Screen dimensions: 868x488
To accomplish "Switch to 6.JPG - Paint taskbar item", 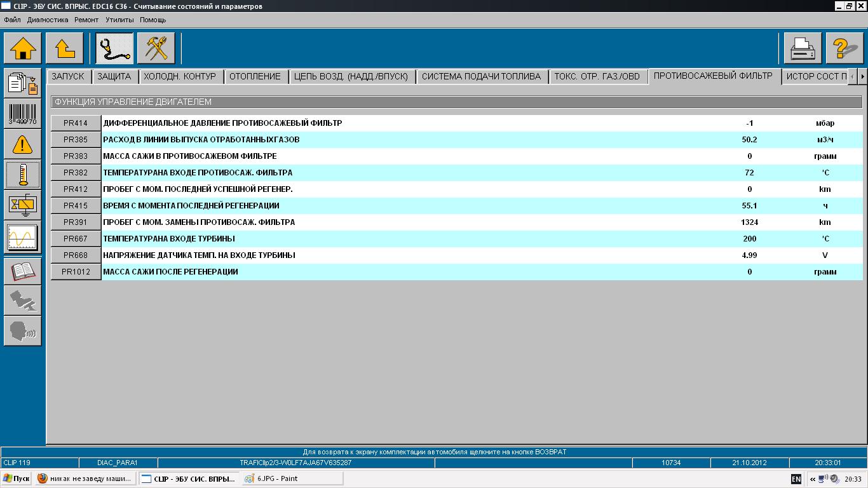I will pyautogui.click(x=292, y=478).
